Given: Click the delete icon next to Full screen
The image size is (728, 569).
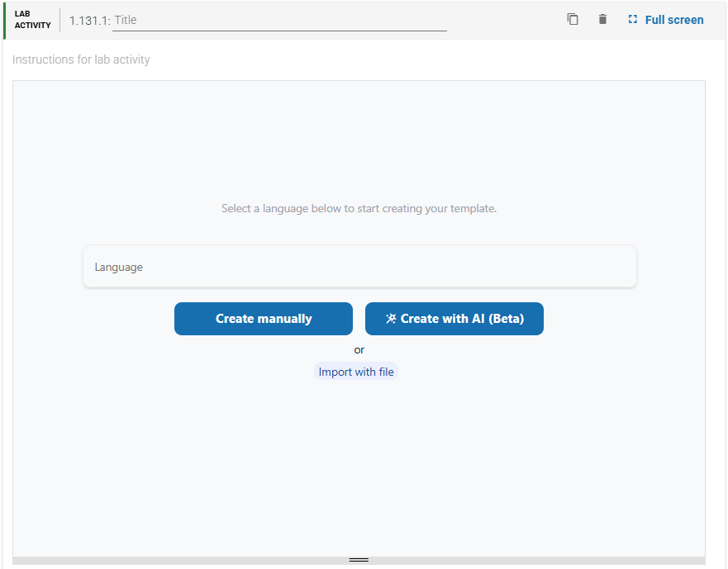Looking at the screenshot, I should [602, 18].
